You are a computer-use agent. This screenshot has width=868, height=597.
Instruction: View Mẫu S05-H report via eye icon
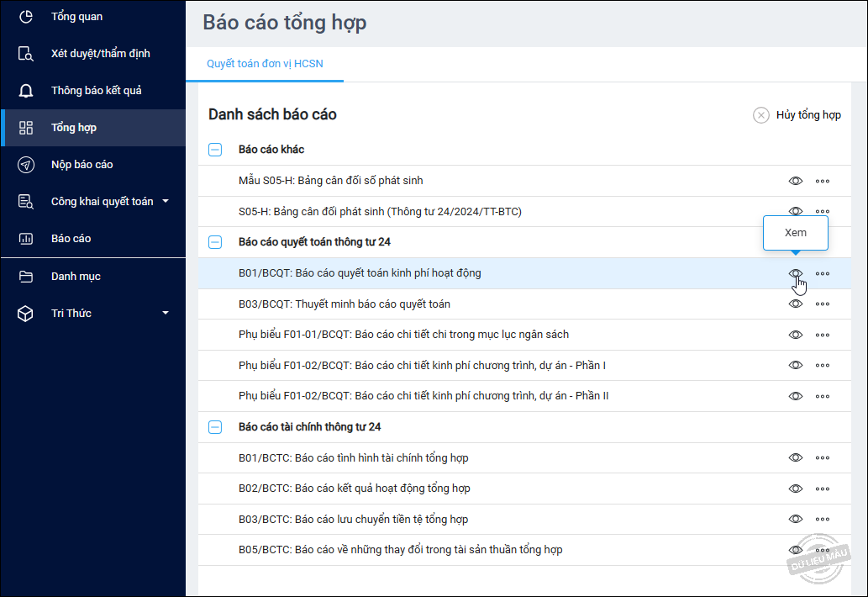[796, 181]
